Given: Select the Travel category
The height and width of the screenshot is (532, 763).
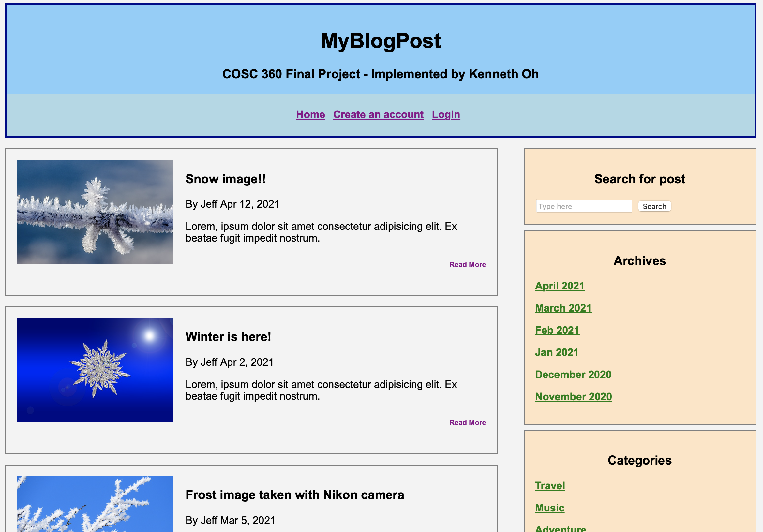Looking at the screenshot, I should coord(550,485).
